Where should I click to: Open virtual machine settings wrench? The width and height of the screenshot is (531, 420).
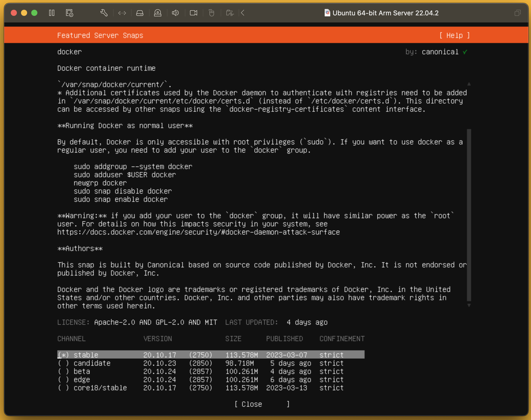tap(104, 13)
